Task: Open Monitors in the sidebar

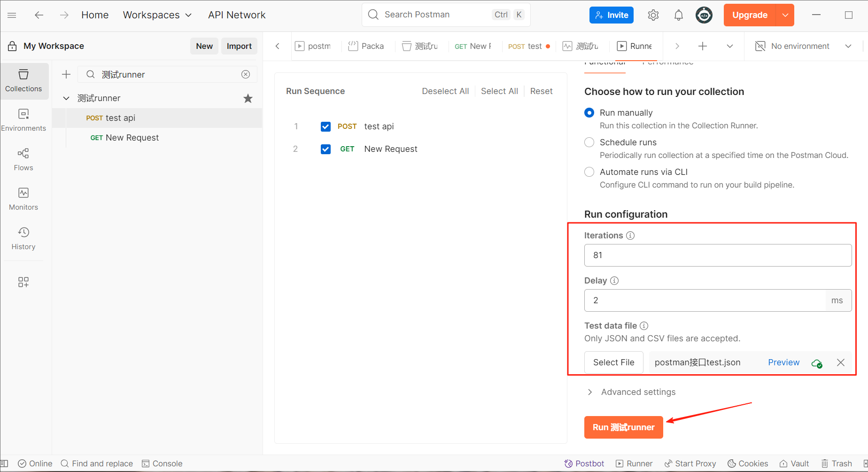Action: [x=23, y=199]
